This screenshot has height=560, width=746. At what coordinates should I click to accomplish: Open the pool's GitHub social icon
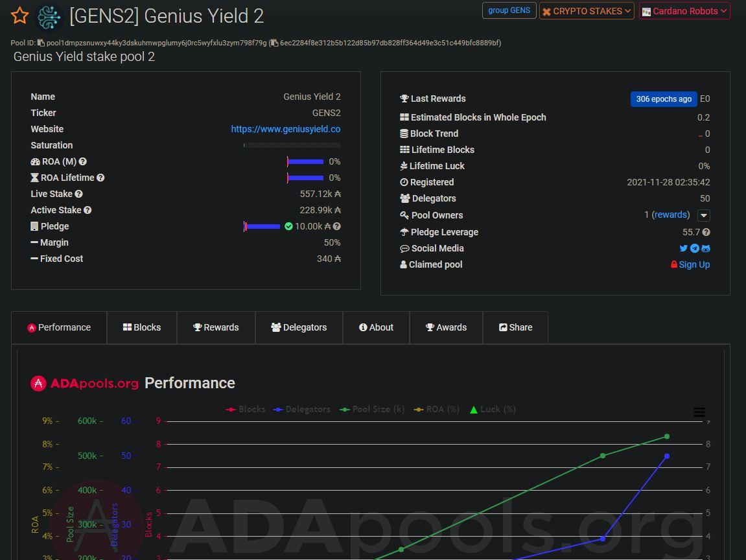point(706,248)
